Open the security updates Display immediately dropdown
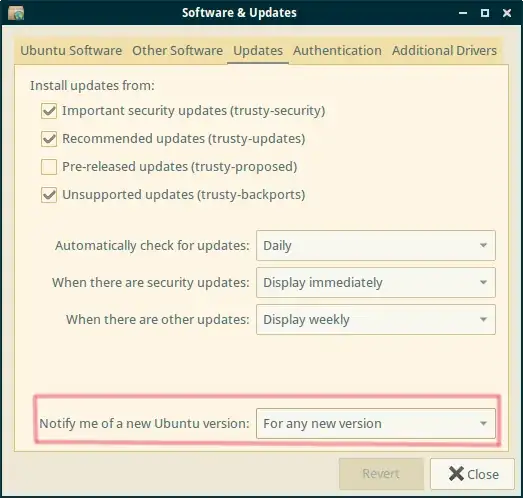Image resolution: width=523 pixels, height=498 pixels. (376, 283)
